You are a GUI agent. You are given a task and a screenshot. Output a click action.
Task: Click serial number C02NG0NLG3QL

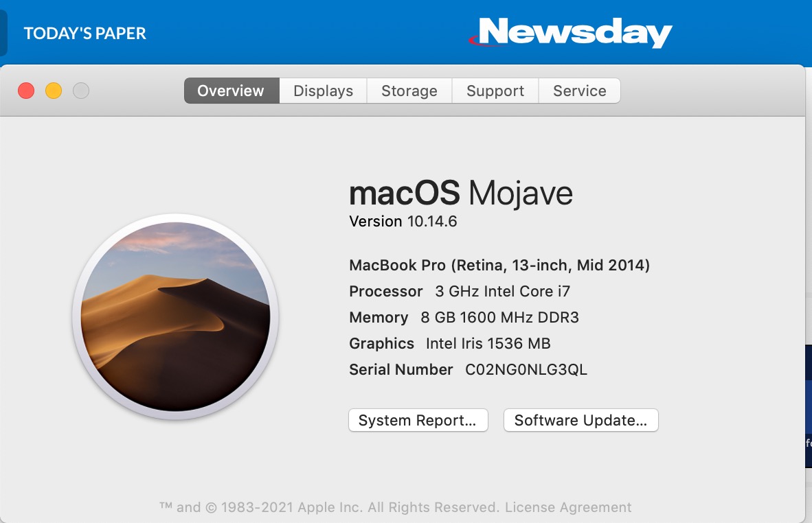pos(526,369)
